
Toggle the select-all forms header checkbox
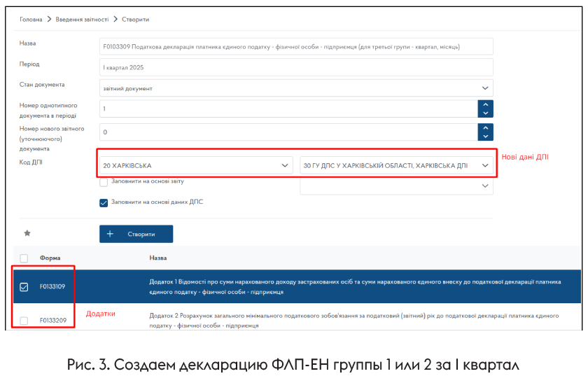pos(24,258)
